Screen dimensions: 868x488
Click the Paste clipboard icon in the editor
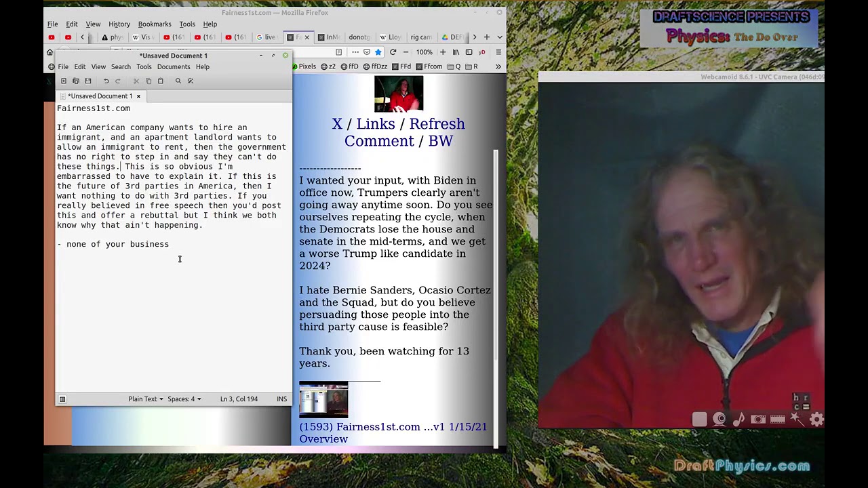tap(160, 81)
